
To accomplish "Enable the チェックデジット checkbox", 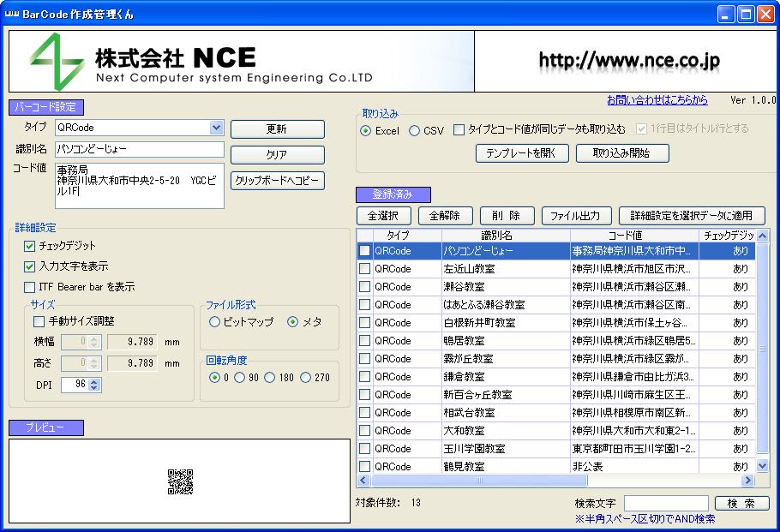I will 30,246.
